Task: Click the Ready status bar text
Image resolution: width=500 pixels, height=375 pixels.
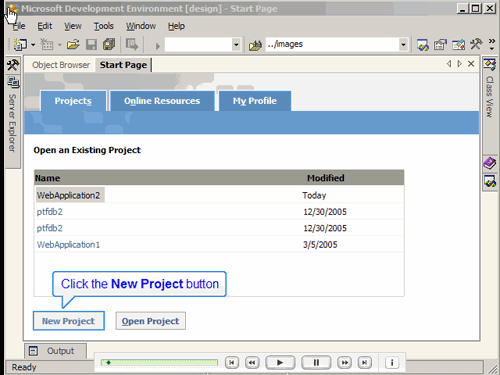Action: [x=24, y=367]
